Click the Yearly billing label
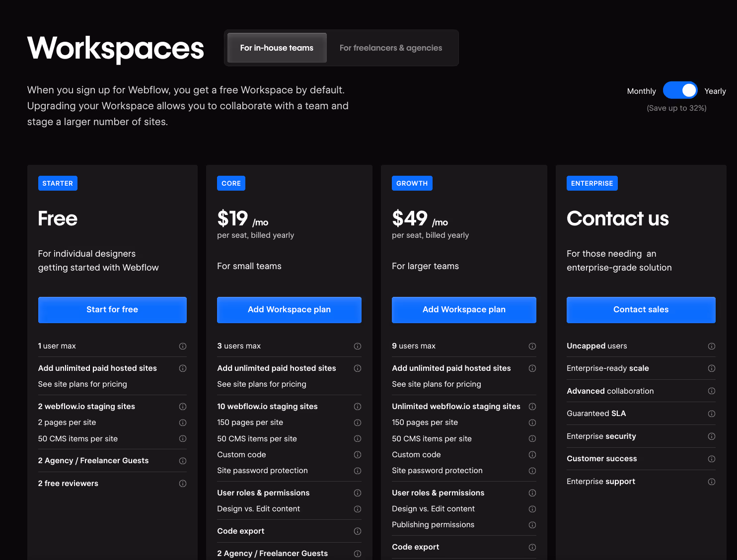 point(715,91)
